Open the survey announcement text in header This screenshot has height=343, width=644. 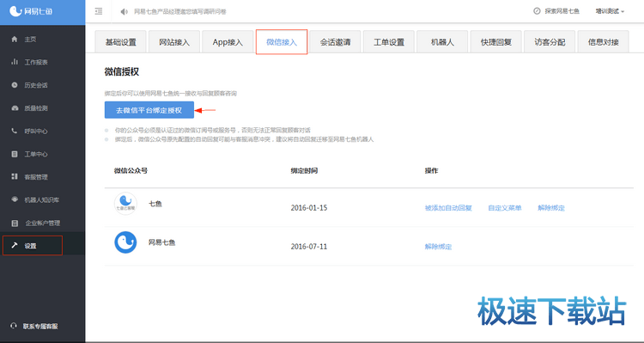click(180, 11)
